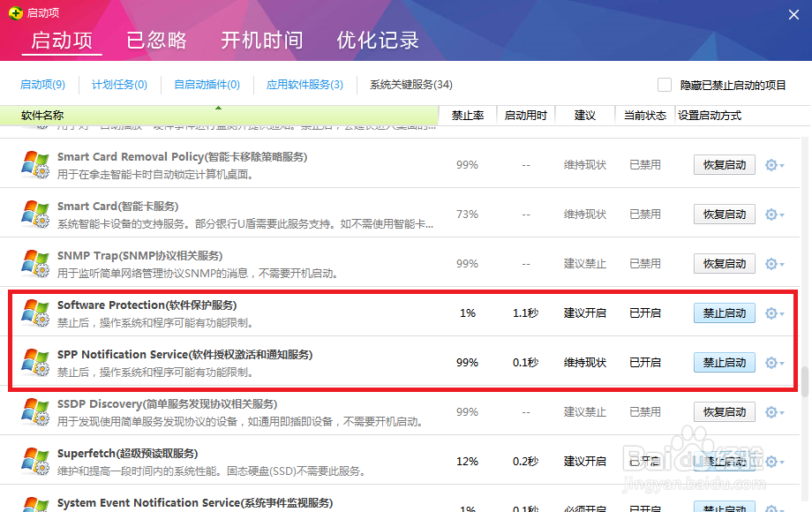The width and height of the screenshot is (812, 512).
Task: Open gear settings menu for Smart Card service
Action: click(774, 215)
